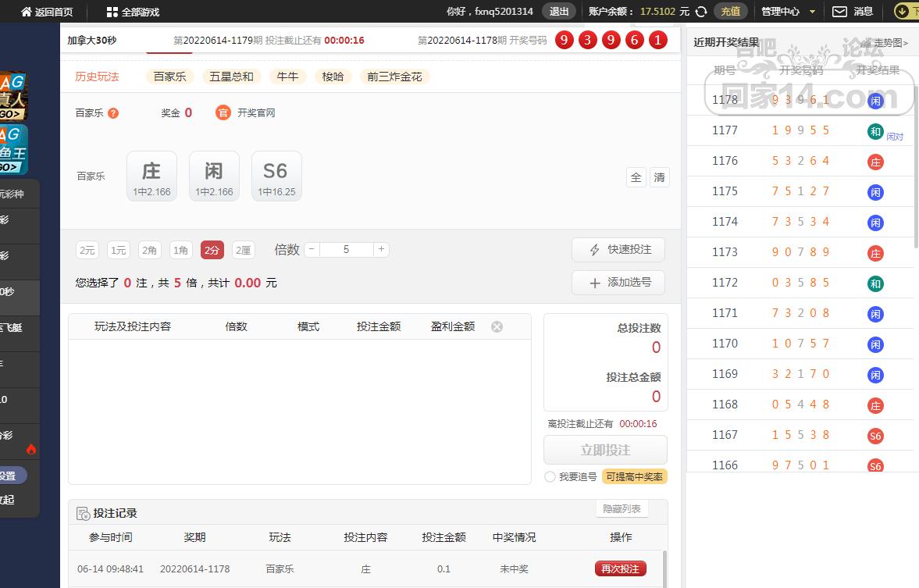Increase the multiplier with plus stepper
The height and width of the screenshot is (588, 919).
(381, 250)
